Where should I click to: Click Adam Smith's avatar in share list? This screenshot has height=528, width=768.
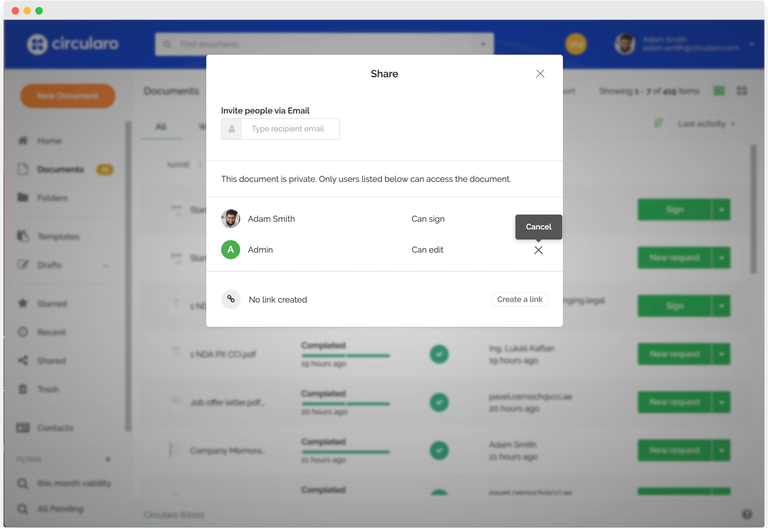[231, 219]
